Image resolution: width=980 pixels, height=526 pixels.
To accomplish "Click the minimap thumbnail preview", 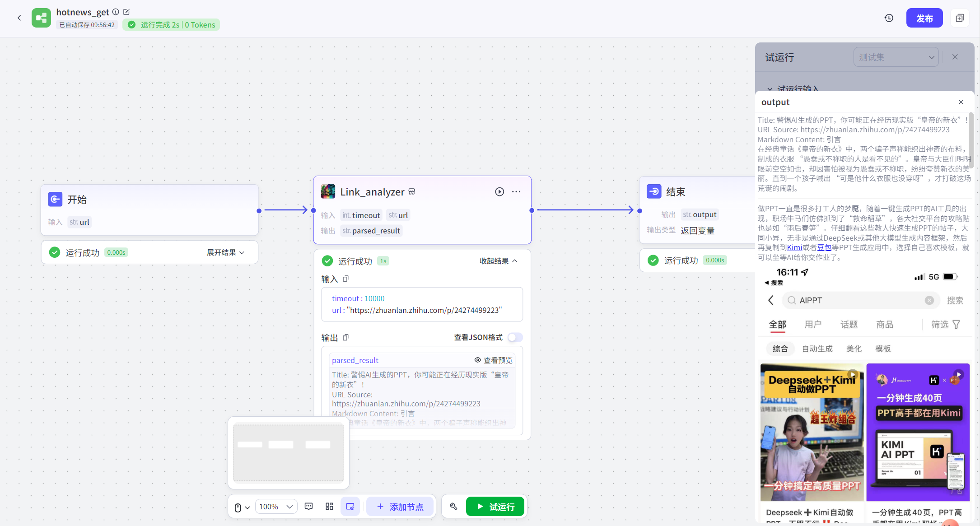I will [x=288, y=452].
